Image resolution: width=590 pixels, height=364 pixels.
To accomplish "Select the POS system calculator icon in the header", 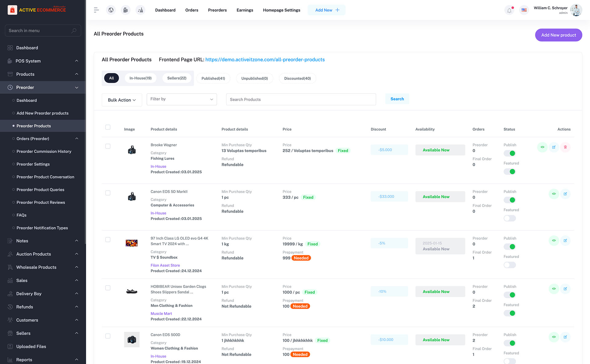I will (x=125, y=10).
